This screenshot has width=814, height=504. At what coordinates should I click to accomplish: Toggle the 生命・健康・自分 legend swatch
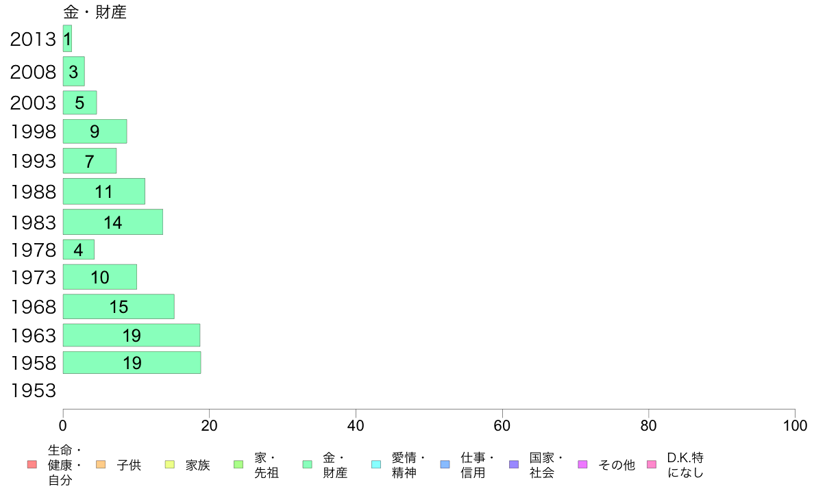(x=32, y=464)
